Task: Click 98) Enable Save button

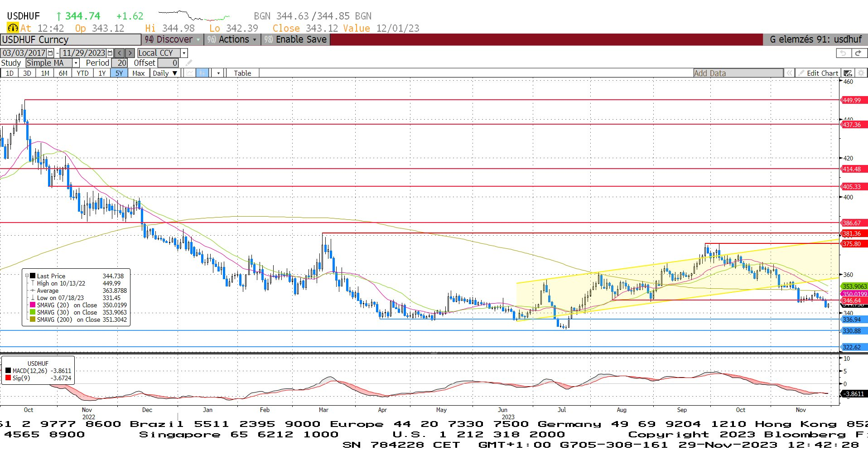Action: point(295,39)
